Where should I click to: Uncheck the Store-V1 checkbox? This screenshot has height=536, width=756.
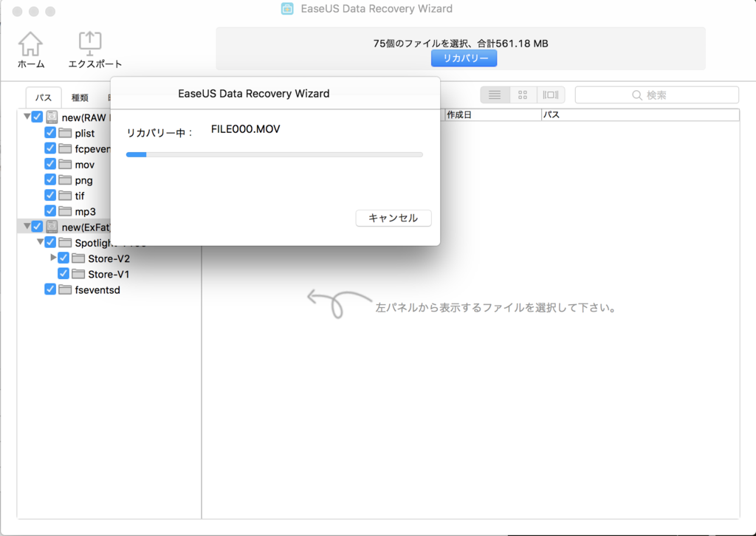pos(63,273)
